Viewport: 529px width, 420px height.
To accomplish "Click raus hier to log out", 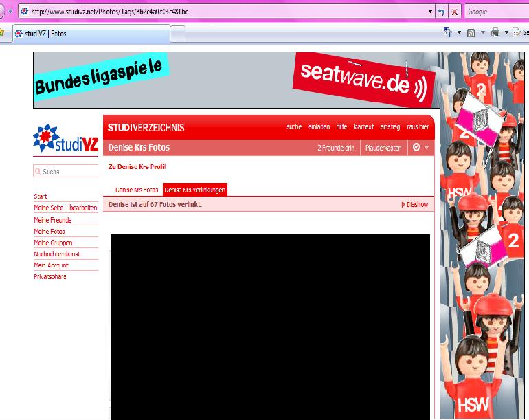I will [x=417, y=127].
